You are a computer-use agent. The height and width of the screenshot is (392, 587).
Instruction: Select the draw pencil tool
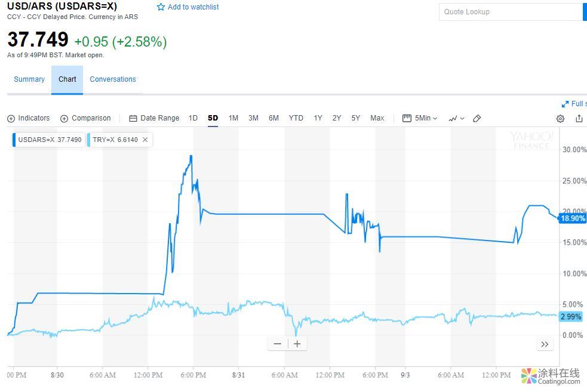tap(477, 118)
